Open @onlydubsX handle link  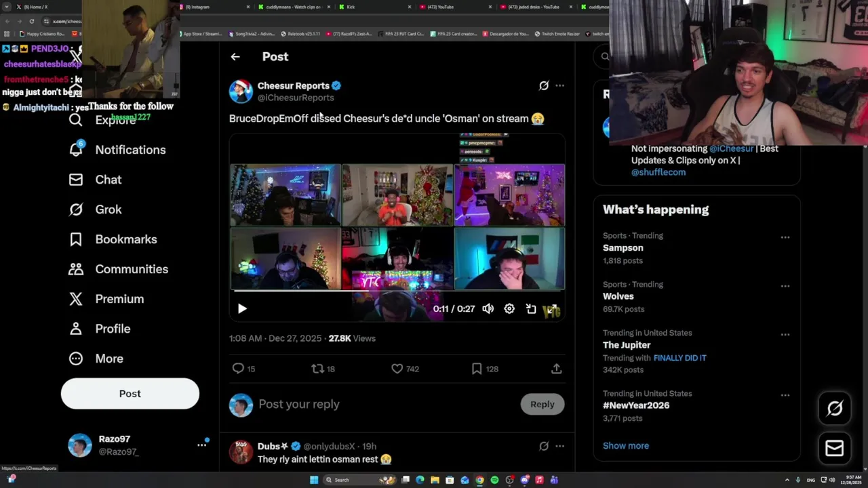click(x=329, y=447)
